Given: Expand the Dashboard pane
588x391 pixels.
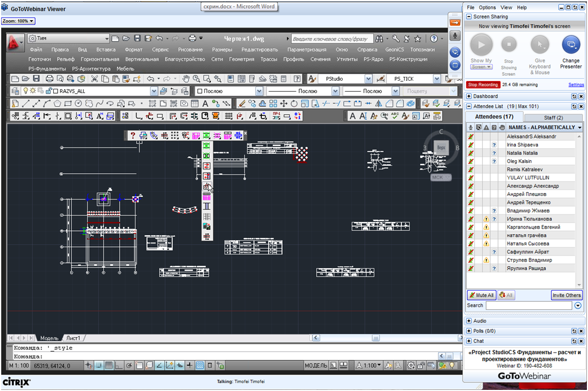Looking at the screenshot, I should point(469,97).
